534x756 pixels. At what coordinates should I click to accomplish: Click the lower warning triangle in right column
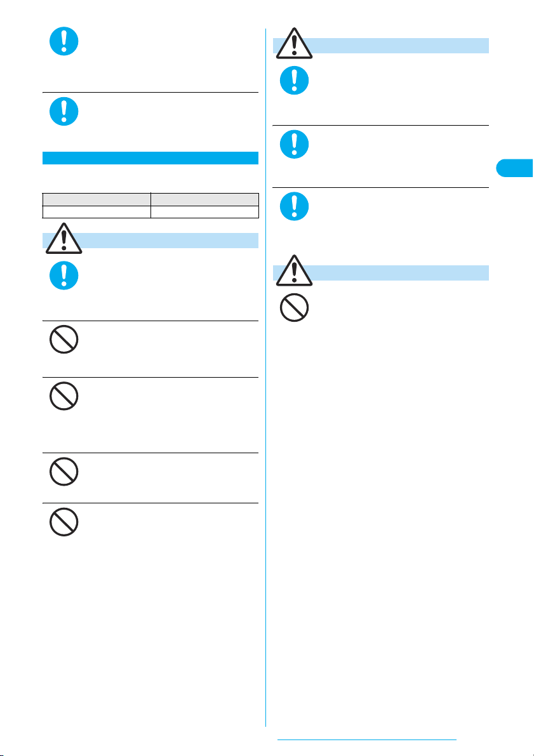point(294,270)
